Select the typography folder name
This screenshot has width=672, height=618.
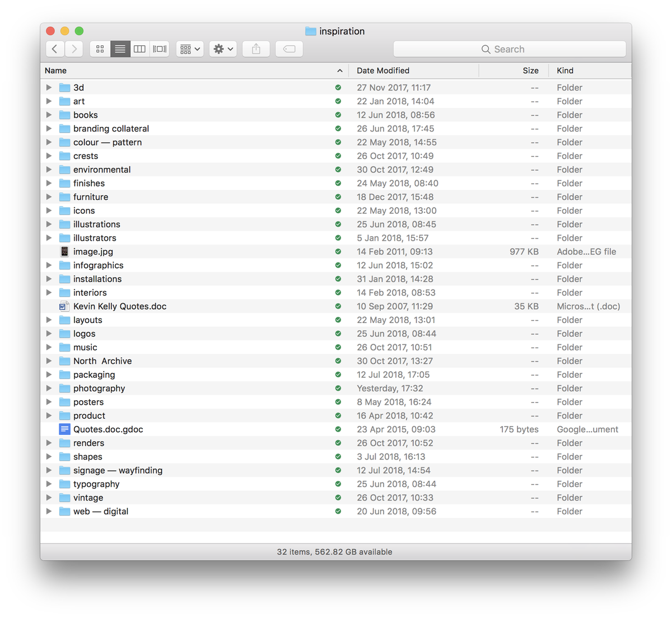point(96,484)
